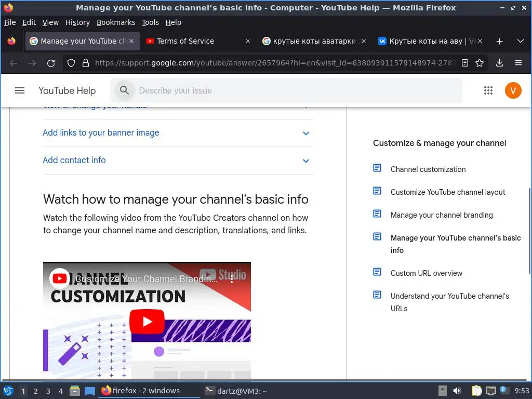The width and height of the screenshot is (532, 399).
Task: Open the file manager taskbar icon
Action: [75, 391]
